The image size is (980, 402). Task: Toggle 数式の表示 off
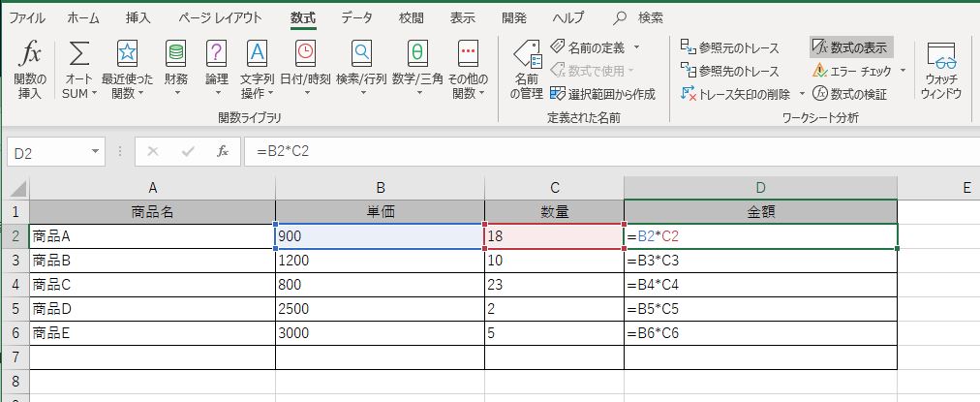850,46
